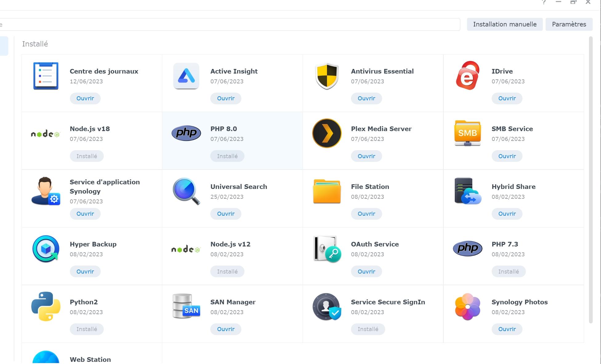This screenshot has height=364, width=601.
Task: Click the Synology Photos icon
Action: [467, 306]
